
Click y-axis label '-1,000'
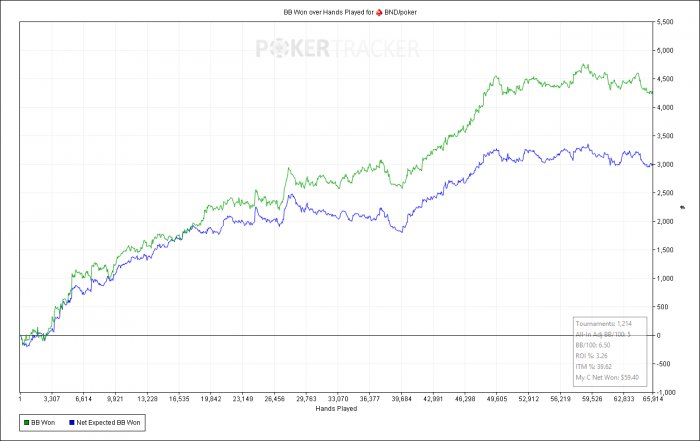[x=666, y=392]
